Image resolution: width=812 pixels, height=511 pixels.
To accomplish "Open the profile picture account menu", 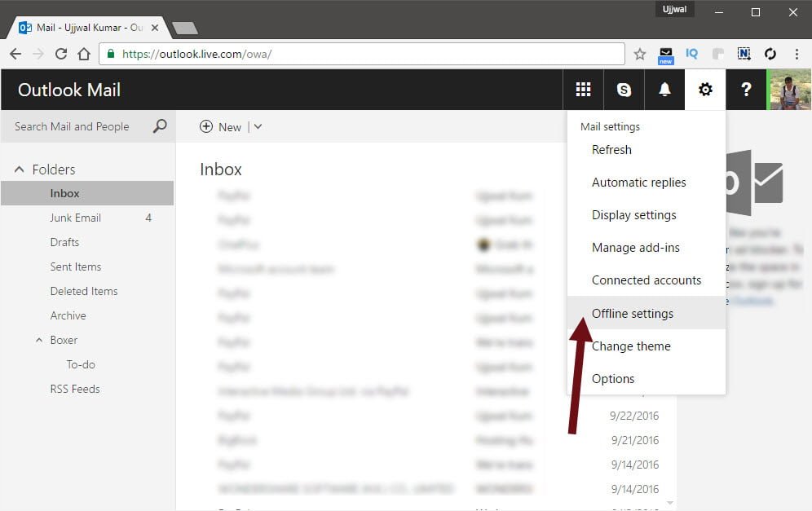I will [x=789, y=90].
